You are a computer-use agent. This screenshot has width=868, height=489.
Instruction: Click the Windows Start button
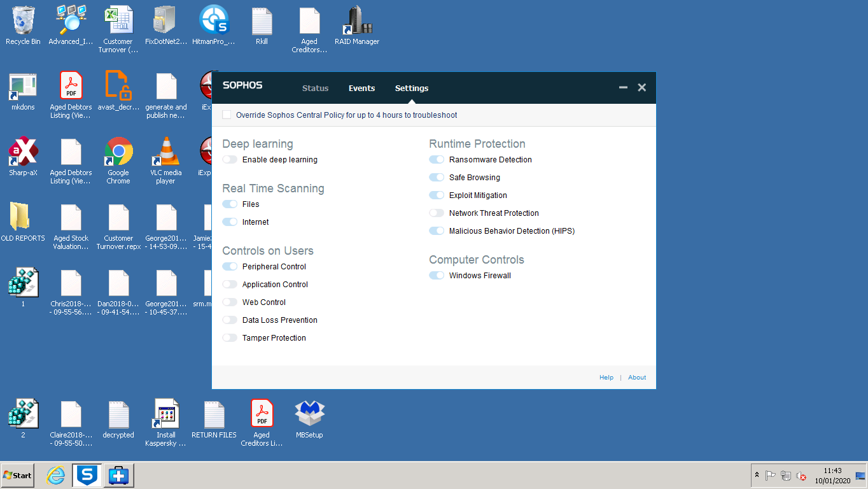[x=18, y=475]
